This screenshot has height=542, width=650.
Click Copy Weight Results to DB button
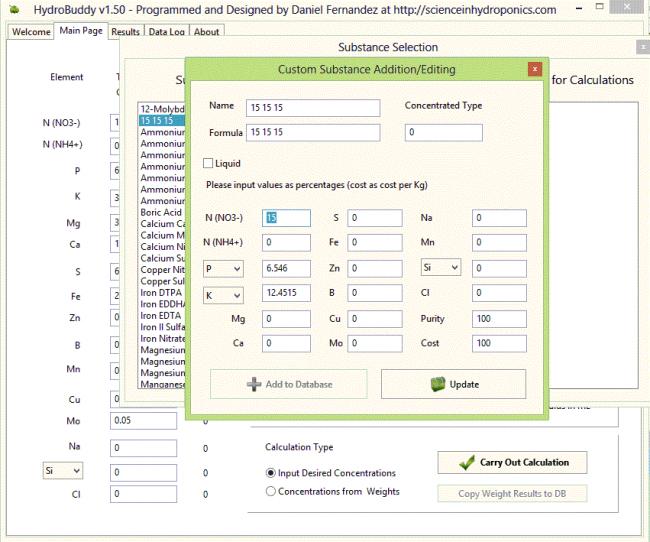coord(512,493)
